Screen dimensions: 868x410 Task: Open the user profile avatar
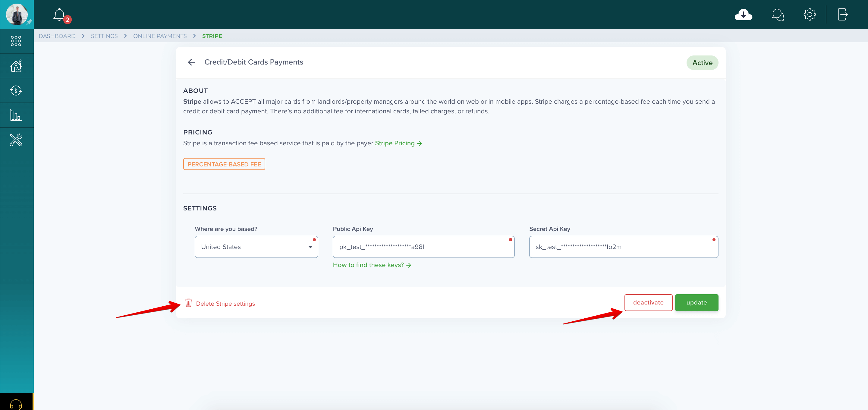pos(17,14)
